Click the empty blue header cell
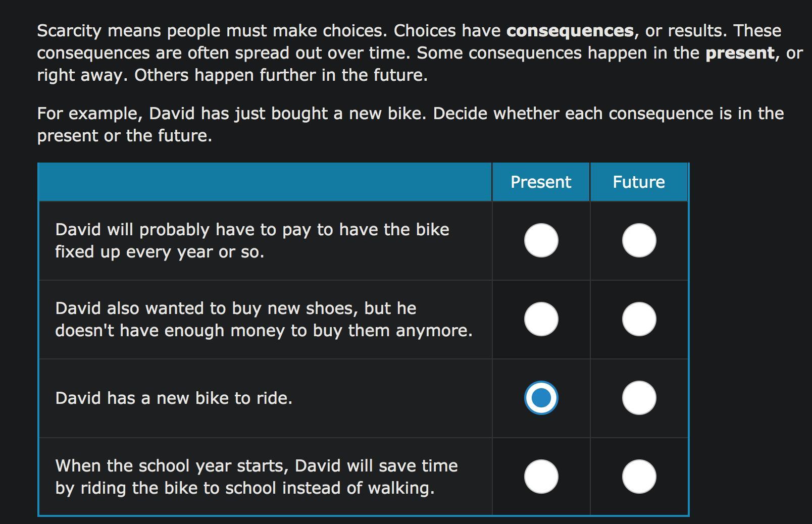This screenshot has height=524, width=812. coord(265,182)
